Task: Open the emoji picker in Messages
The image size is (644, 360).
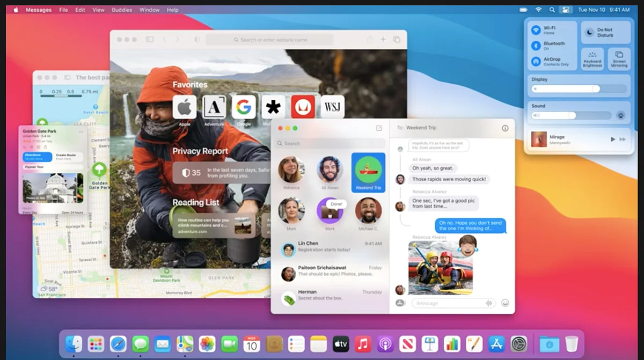Action: pos(505,303)
